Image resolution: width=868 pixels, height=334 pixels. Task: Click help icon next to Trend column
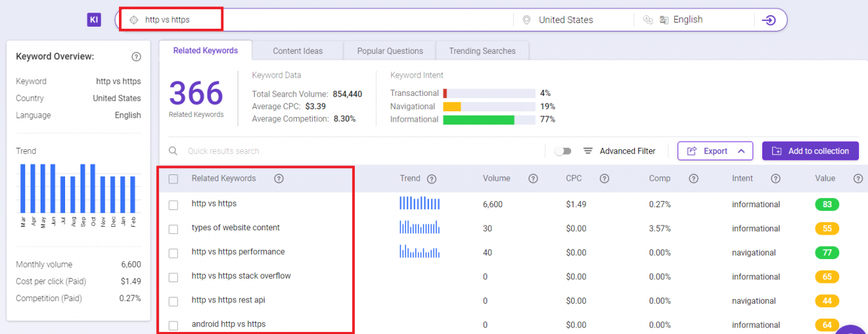tap(431, 179)
